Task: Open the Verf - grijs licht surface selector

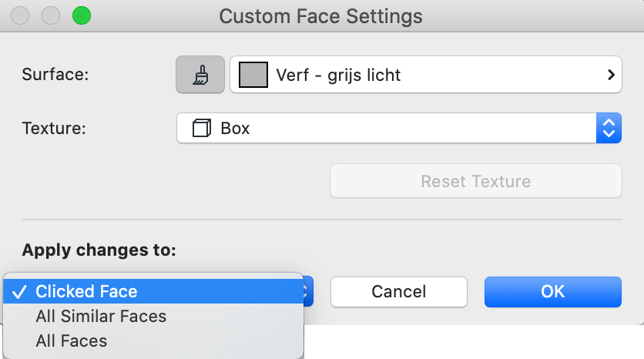Action: coord(425,75)
